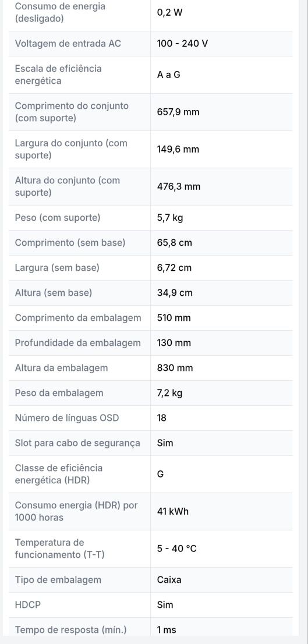The height and width of the screenshot is (644, 308).
Task: Click the Voltagem de entrada AC label
Action: click(x=68, y=44)
